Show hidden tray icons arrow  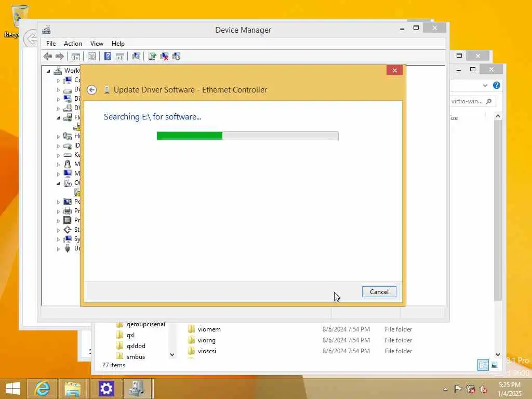[x=445, y=389]
